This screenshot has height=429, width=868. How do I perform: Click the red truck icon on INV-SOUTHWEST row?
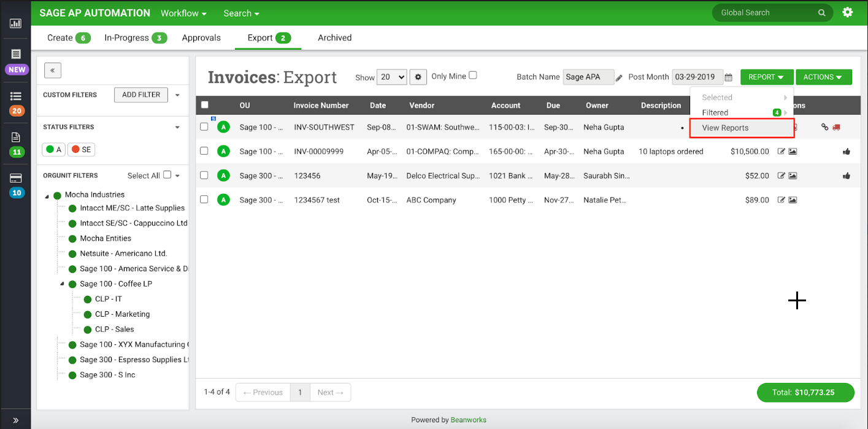click(x=836, y=127)
